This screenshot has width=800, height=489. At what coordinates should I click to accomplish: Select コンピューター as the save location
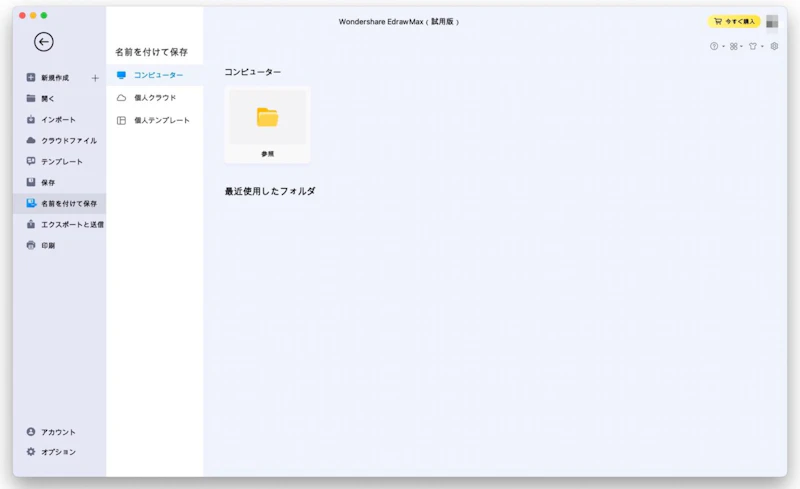click(155, 75)
